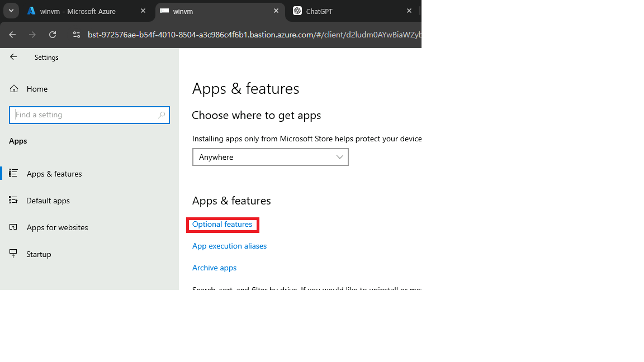Close the ChatGPT tab
The image size is (644, 362).
(x=409, y=11)
